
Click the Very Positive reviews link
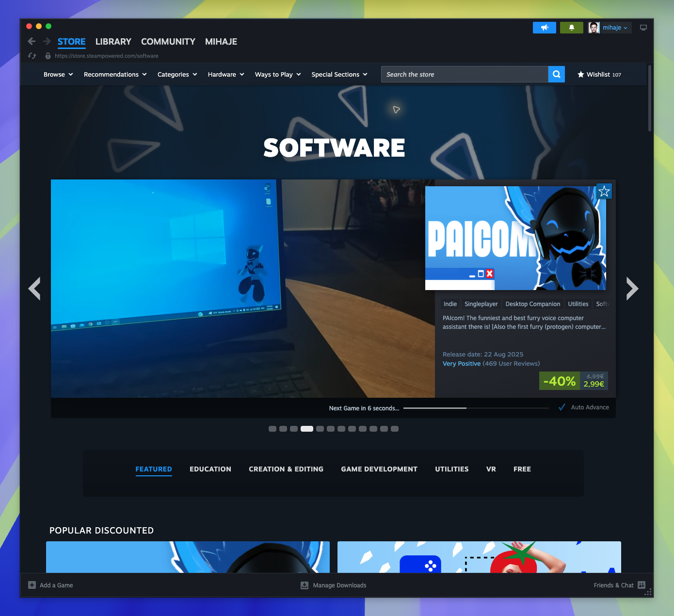[462, 364]
